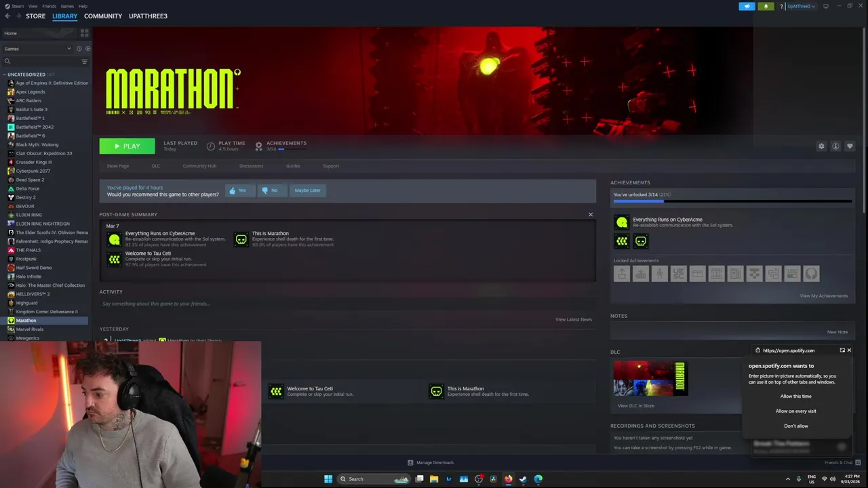Recommend the game with Yes thumbs-up

(x=240, y=190)
